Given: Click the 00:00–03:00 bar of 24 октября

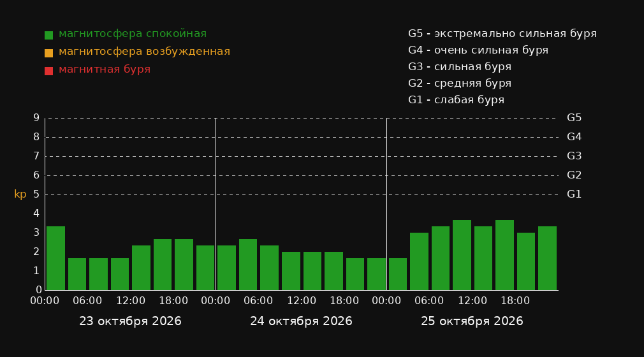Looking at the screenshot, I should pyautogui.click(x=227, y=268).
